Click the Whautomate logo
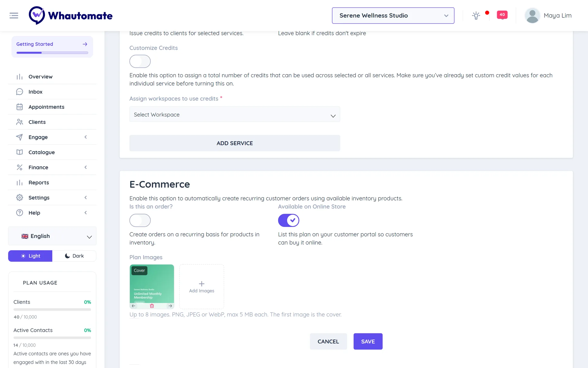 (x=71, y=15)
